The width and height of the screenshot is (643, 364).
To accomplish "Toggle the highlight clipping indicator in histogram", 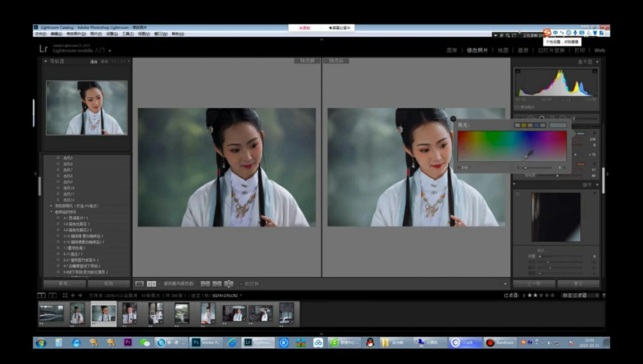I will [x=595, y=71].
